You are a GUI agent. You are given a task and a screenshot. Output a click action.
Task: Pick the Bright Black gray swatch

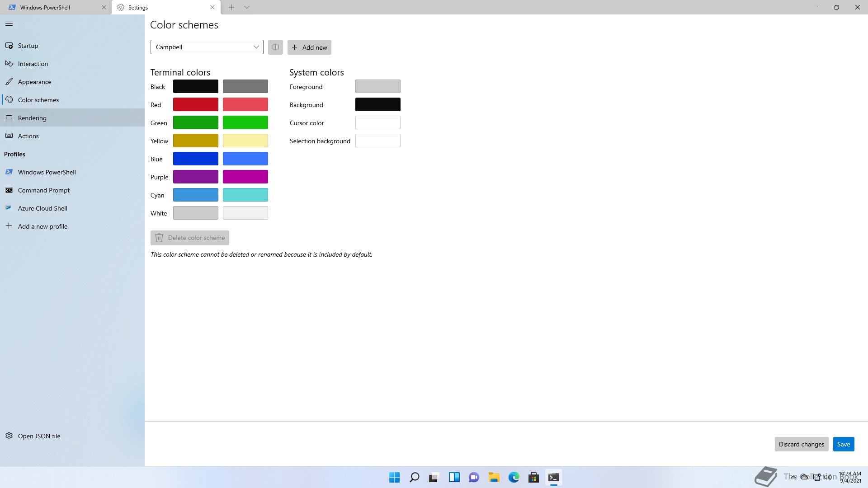[x=245, y=86]
